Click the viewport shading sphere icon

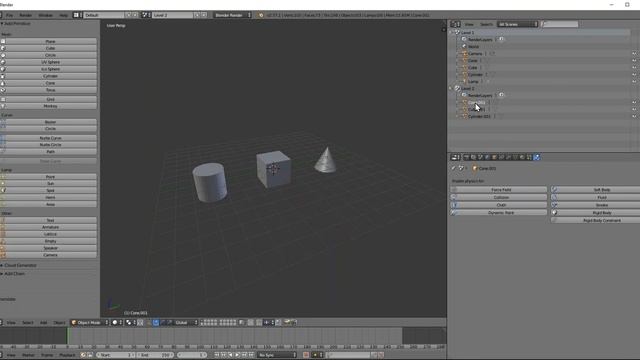click(x=115, y=322)
